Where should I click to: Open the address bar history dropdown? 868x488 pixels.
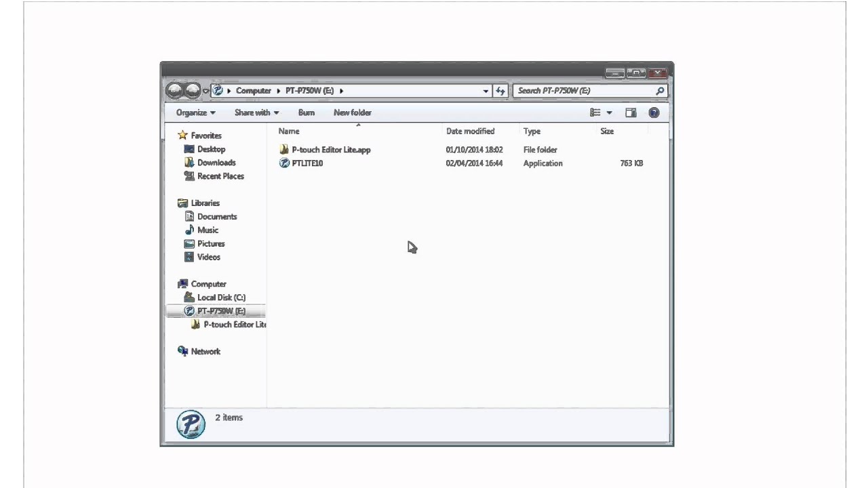[486, 91]
